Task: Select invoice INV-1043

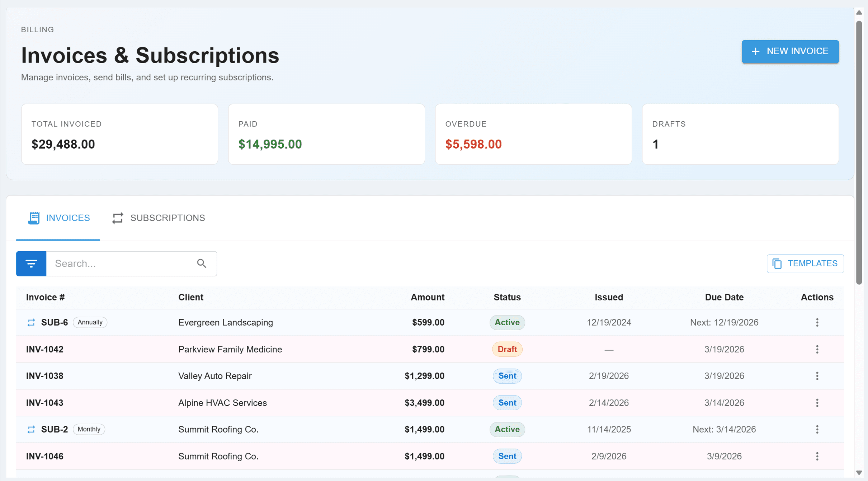Action: 44,403
